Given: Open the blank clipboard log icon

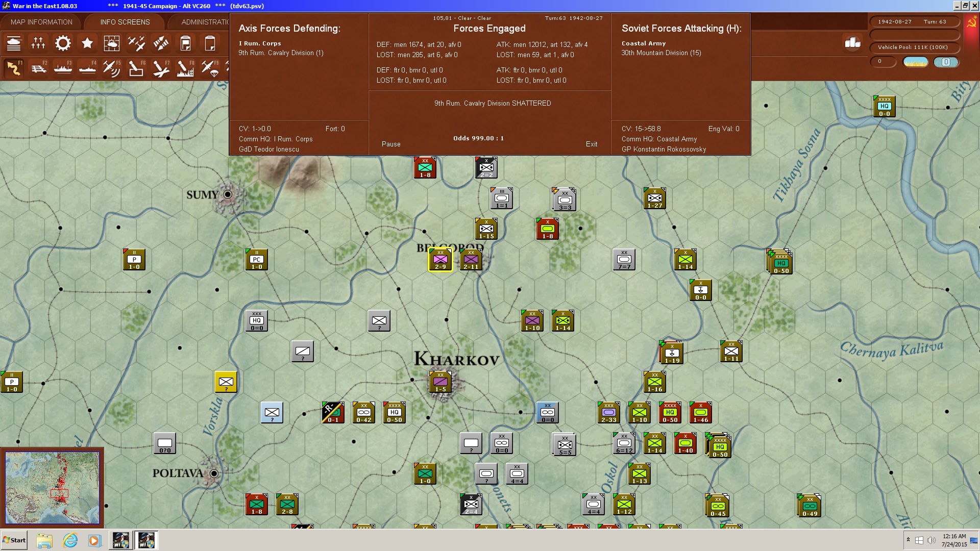Looking at the screenshot, I should pos(210,43).
